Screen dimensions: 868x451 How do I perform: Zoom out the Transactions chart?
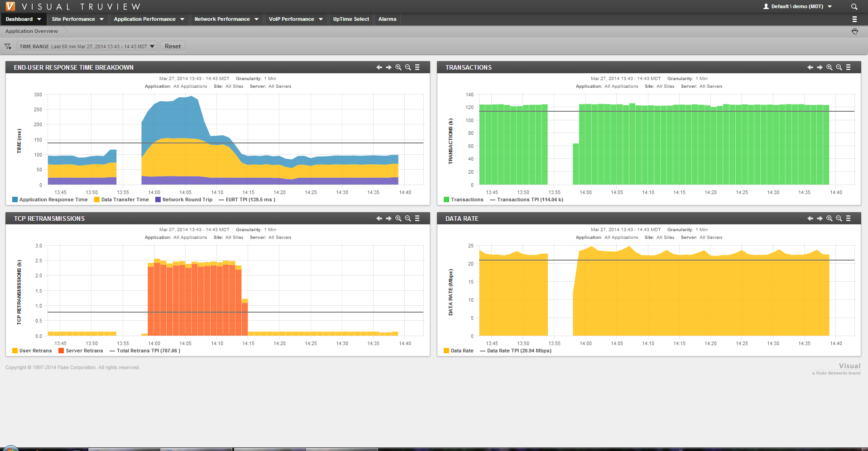click(839, 67)
